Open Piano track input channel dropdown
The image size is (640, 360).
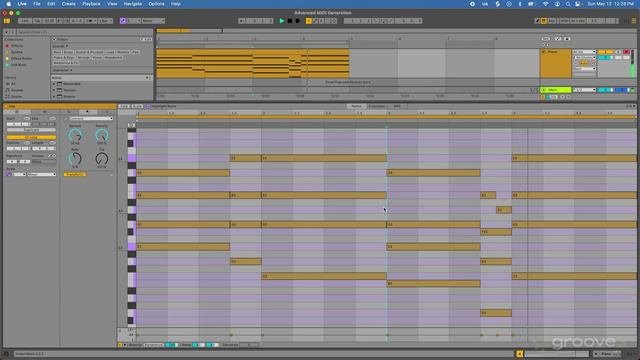584,58
